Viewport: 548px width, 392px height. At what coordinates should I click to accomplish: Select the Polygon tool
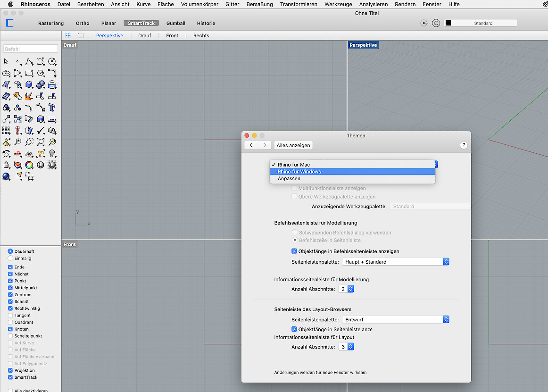click(x=41, y=74)
